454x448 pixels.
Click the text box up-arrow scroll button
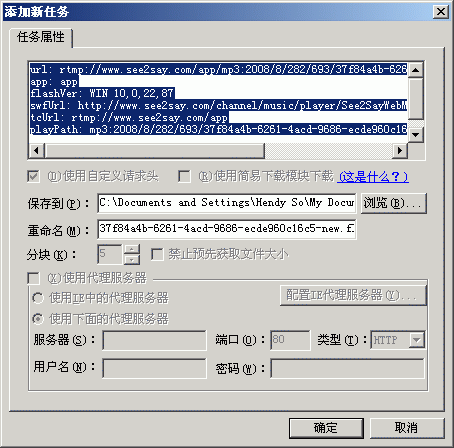(x=415, y=70)
